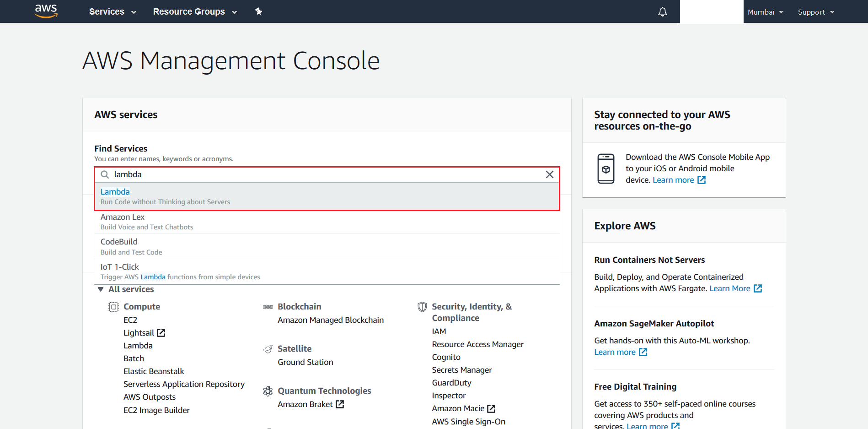This screenshot has height=429, width=868.
Task: Open Ground Station service
Action: pyautogui.click(x=305, y=362)
